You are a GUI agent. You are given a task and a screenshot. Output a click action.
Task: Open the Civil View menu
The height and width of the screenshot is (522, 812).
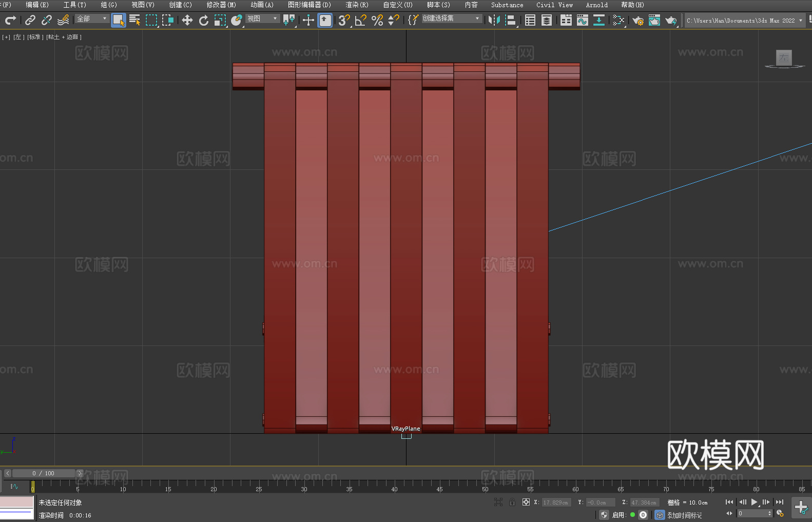(554, 5)
